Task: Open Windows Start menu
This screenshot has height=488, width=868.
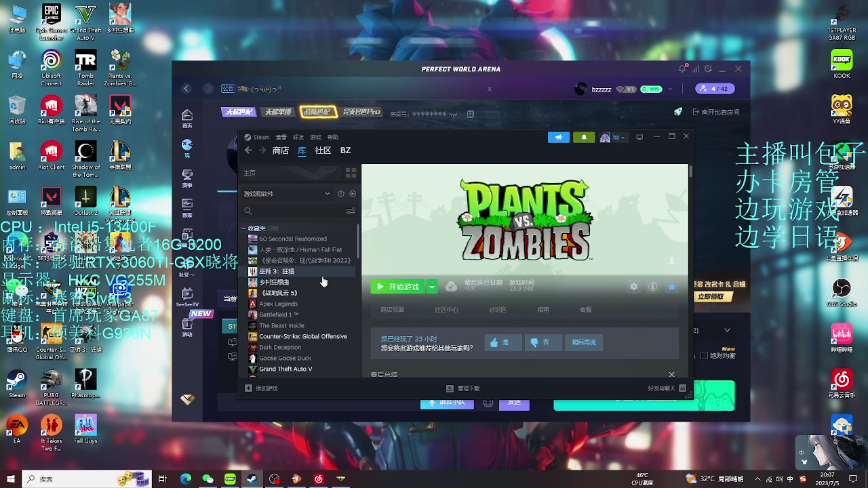Action: [x=11, y=479]
